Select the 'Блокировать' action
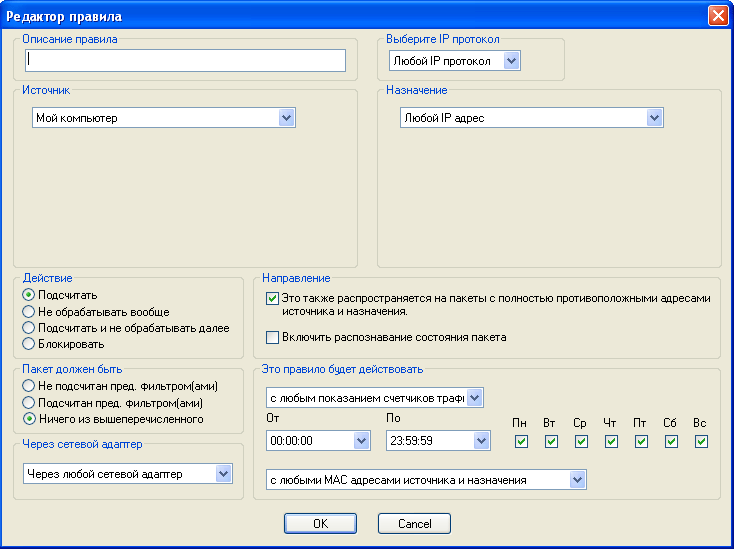 (x=29, y=344)
